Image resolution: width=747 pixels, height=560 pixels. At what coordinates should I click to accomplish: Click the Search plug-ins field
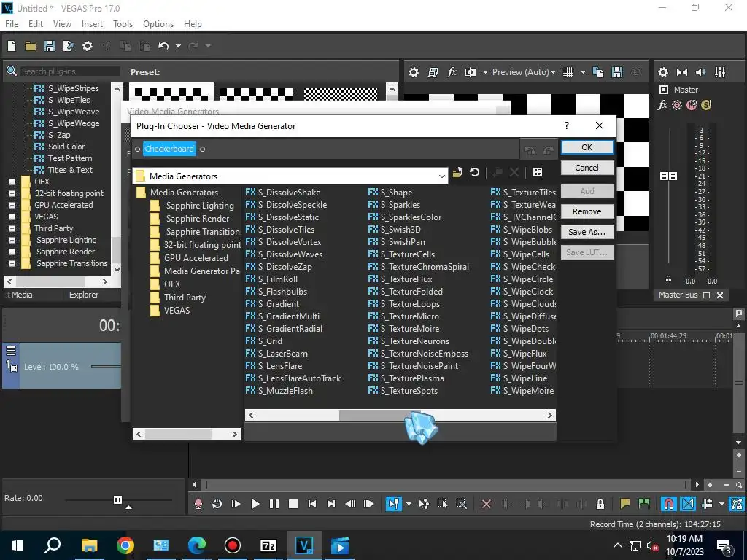(69, 71)
